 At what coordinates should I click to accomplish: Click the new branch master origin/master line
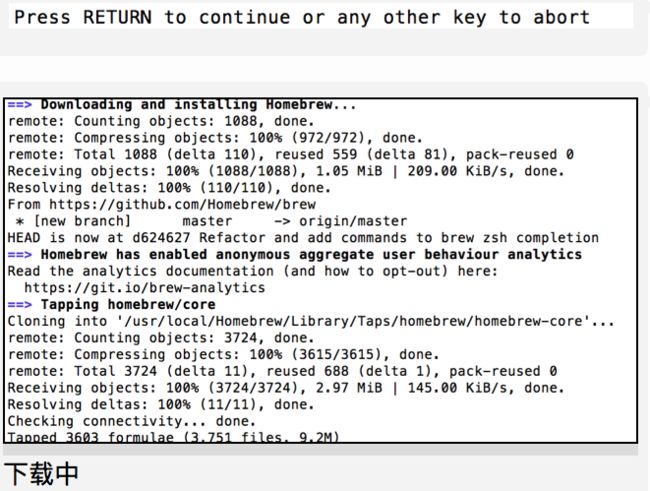pos(211,221)
